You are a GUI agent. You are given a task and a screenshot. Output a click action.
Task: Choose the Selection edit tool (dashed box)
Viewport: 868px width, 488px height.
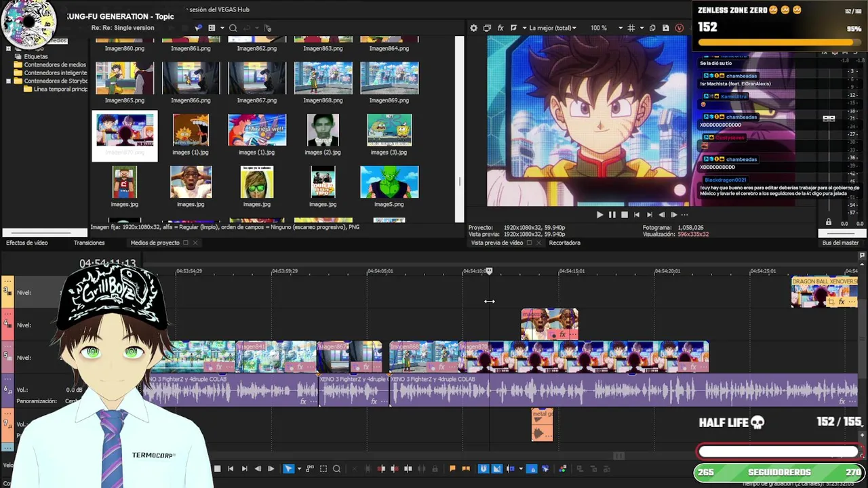coord(323,468)
